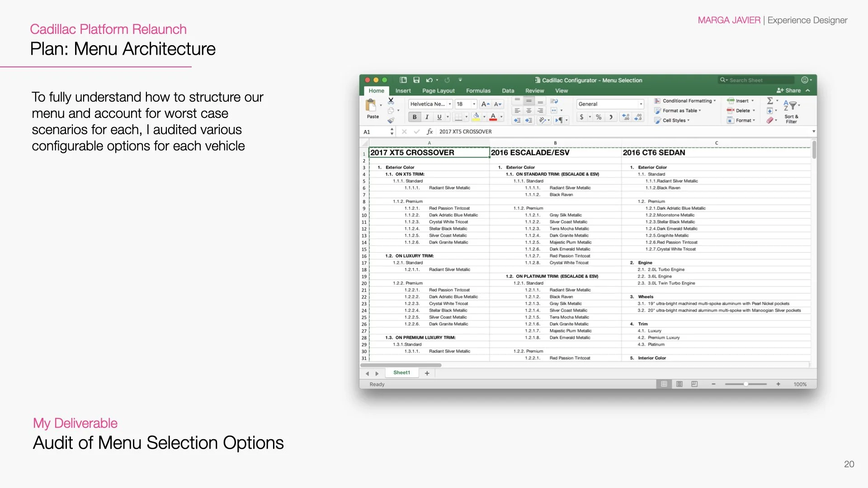The height and width of the screenshot is (488, 868).
Task: Click the Percent Style icon
Action: point(599,117)
